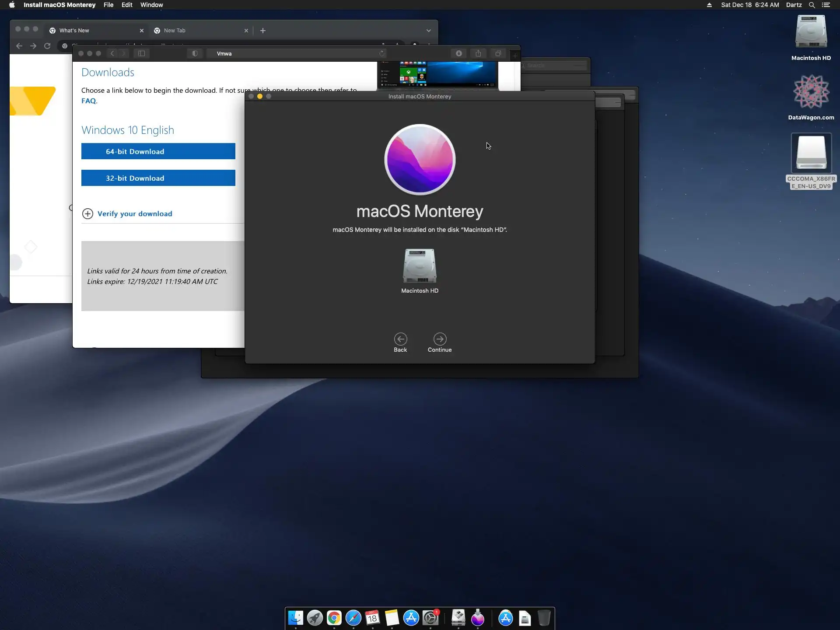Open the FAQ link
This screenshot has width=840, height=630.
pyautogui.click(x=88, y=101)
